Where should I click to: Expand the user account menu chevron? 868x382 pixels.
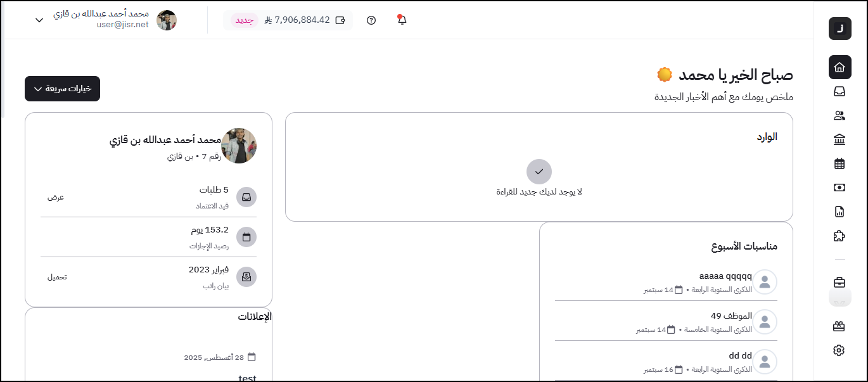tap(39, 20)
